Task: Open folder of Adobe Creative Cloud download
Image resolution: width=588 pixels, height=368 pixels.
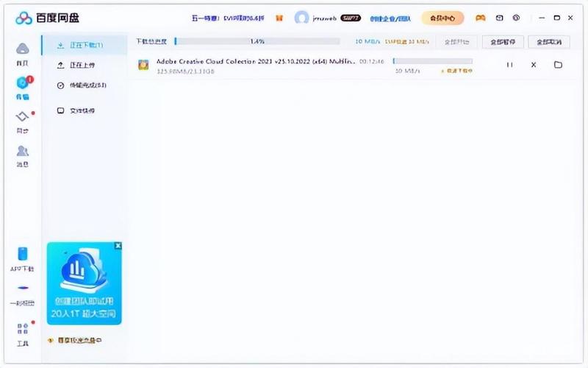Action: (558, 65)
